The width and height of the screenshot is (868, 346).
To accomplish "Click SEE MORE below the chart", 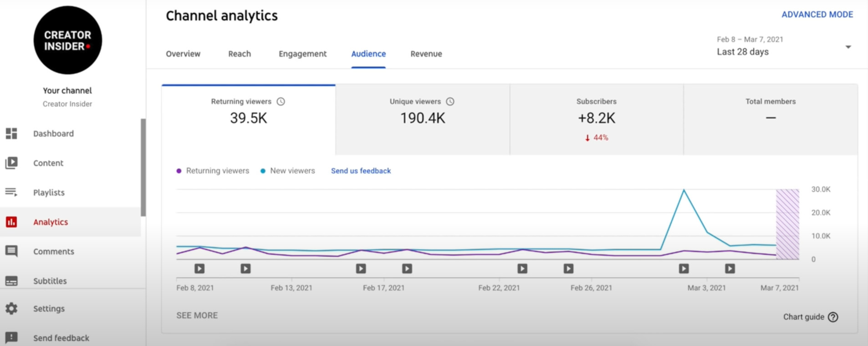I will [x=197, y=315].
